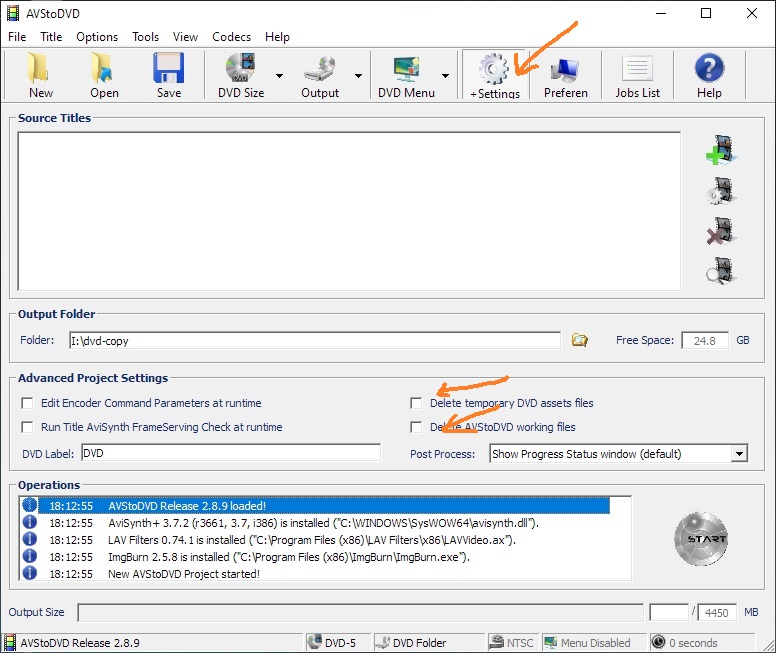The width and height of the screenshot is (776, 653).
Task: Expand the DVD Menu dropdown arrow
Action: 445,76
